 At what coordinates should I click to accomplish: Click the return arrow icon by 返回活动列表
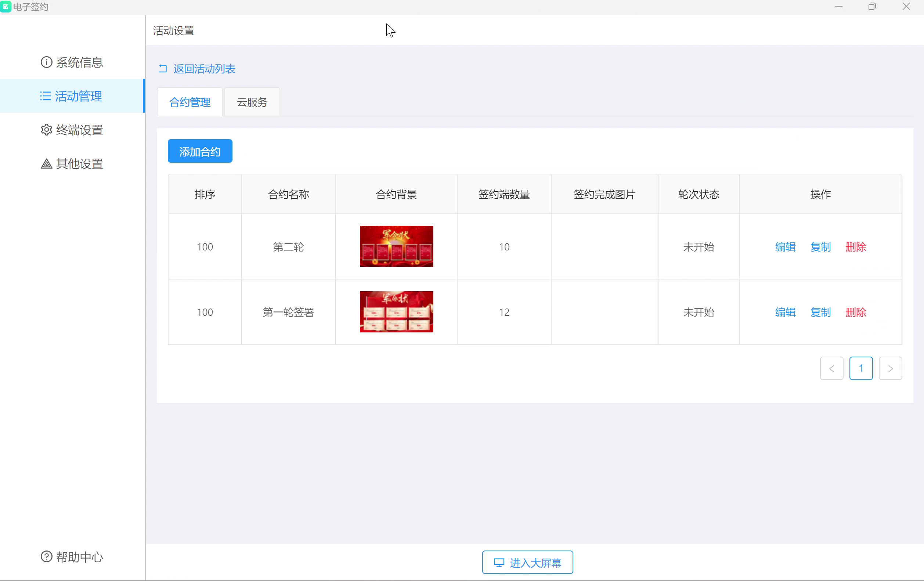coord(163,69)
